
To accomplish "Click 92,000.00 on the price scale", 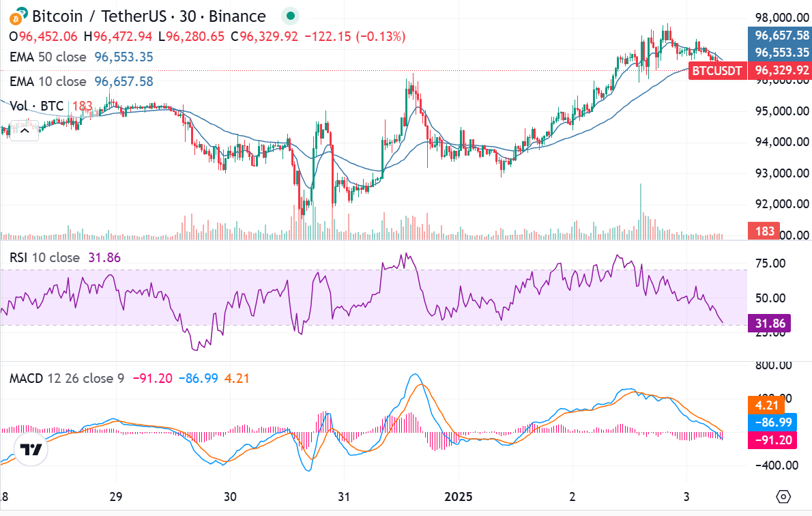I will tap(782, 204).
